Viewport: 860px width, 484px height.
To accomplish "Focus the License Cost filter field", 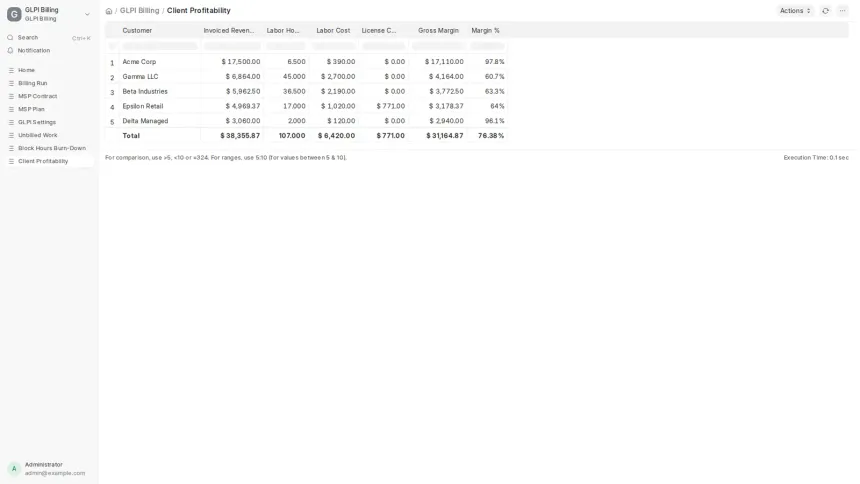I will coord(383,46).
